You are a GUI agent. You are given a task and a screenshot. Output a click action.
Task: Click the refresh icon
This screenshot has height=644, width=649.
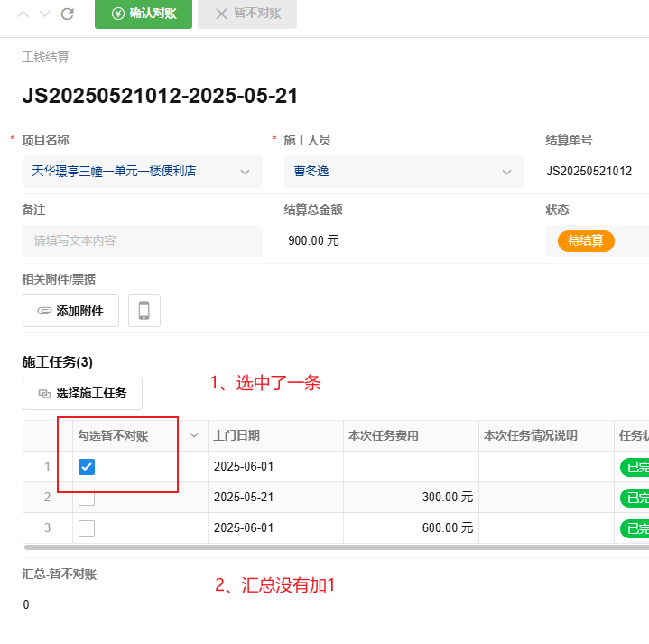tap(67, 14)
